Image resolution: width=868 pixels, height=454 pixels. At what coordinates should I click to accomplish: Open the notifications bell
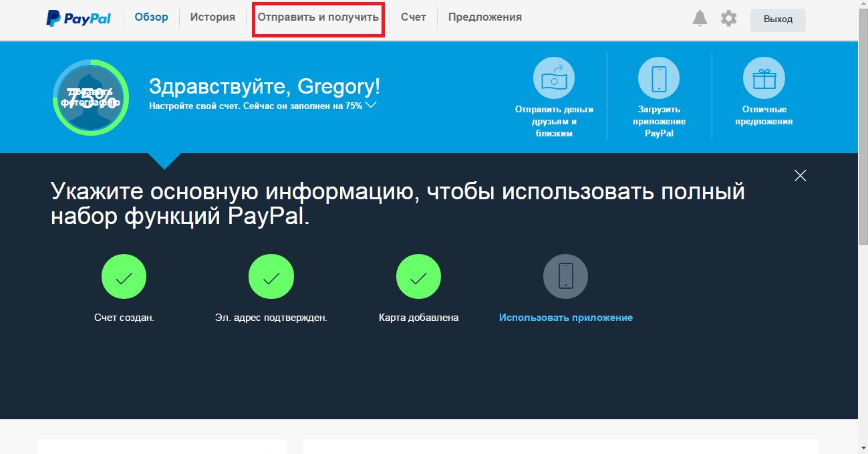[x=700, y=19]
